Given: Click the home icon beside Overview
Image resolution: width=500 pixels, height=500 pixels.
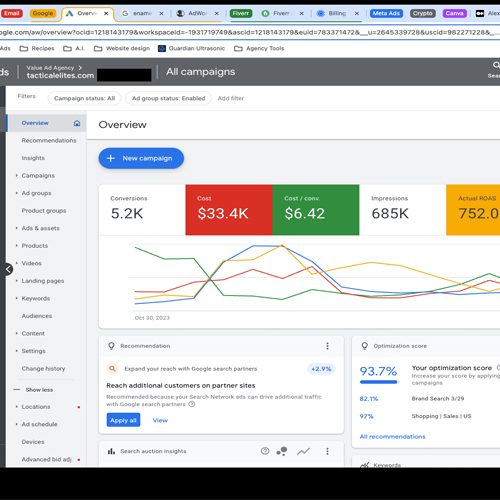Looking at the screenshot, I should (77, 123).
